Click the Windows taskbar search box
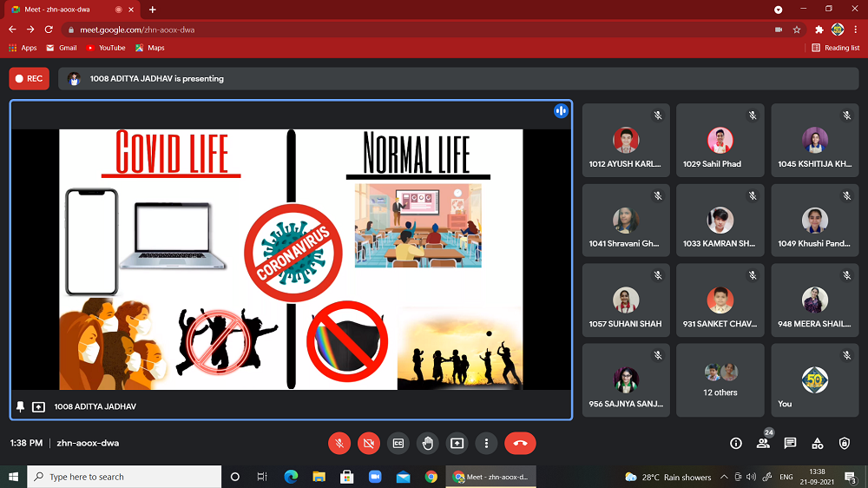868x488 pixels. (x=126, y=477)
